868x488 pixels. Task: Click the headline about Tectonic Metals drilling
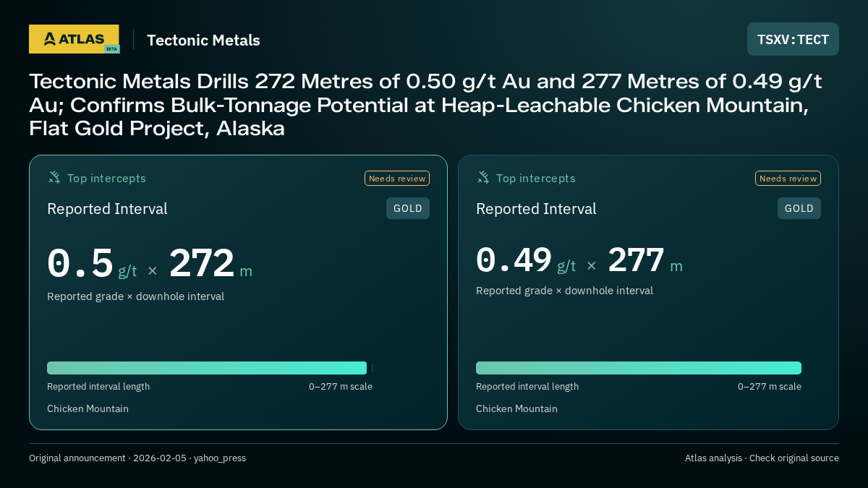(425, 105)
